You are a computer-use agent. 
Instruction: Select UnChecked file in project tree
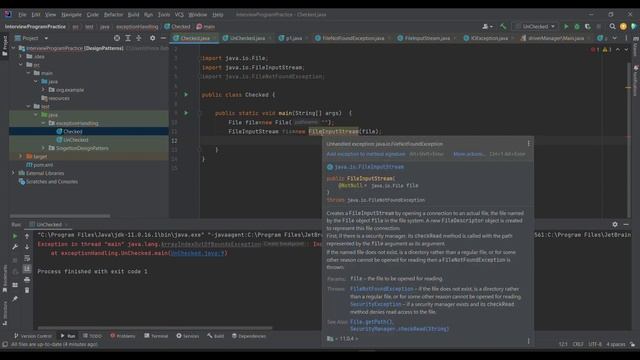pos(76,140)
